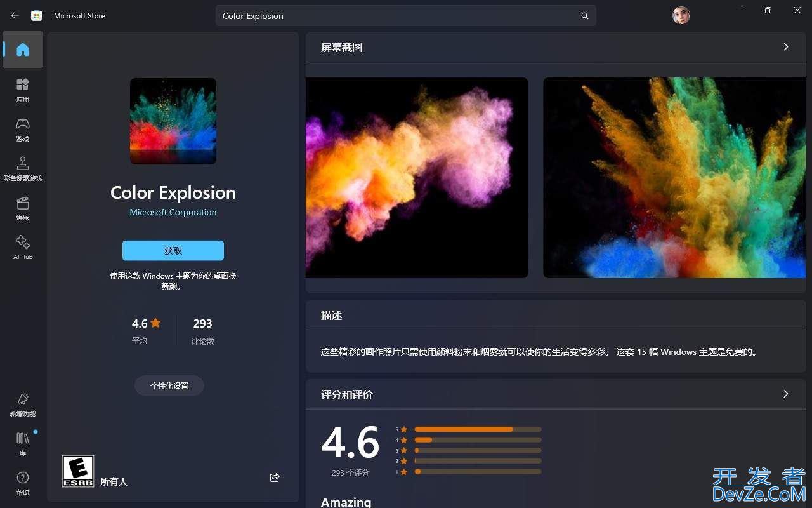Minimize the Microsoft Store window
This screenshot has width=812, height=508.
coord(739,10)
